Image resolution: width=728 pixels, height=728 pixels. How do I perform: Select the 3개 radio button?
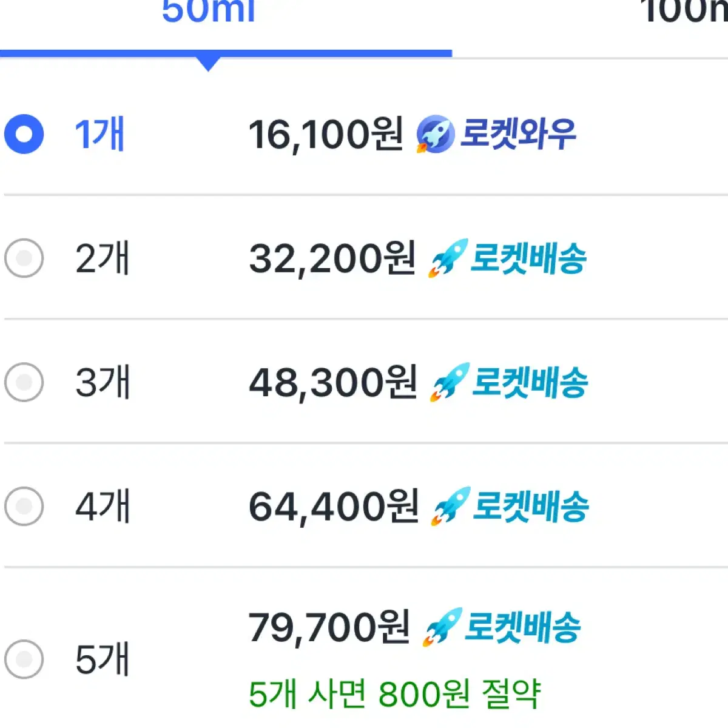pyautogui.click(x=24, y=382)
